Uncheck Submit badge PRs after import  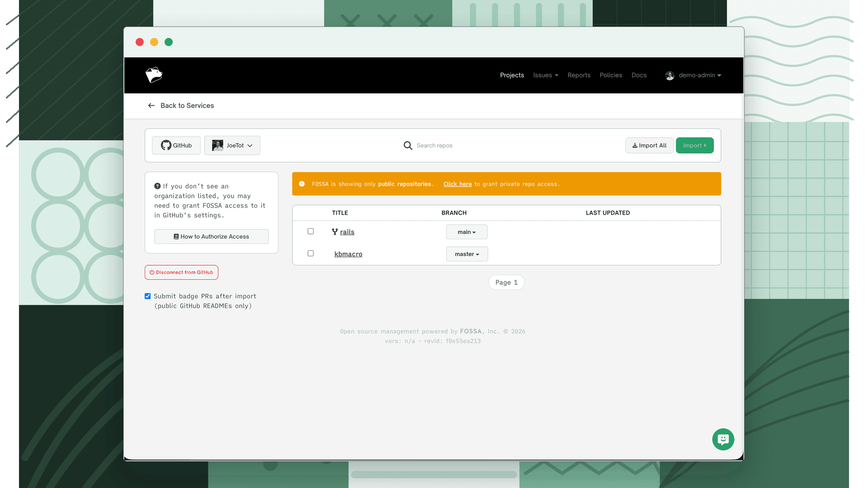coord(148,296)
